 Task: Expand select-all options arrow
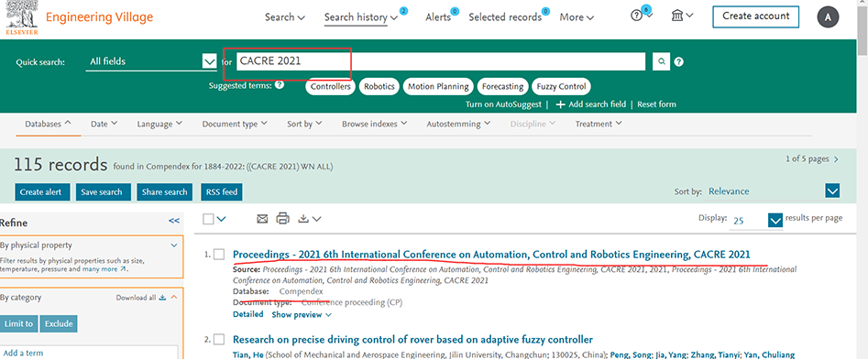point(222,219)
